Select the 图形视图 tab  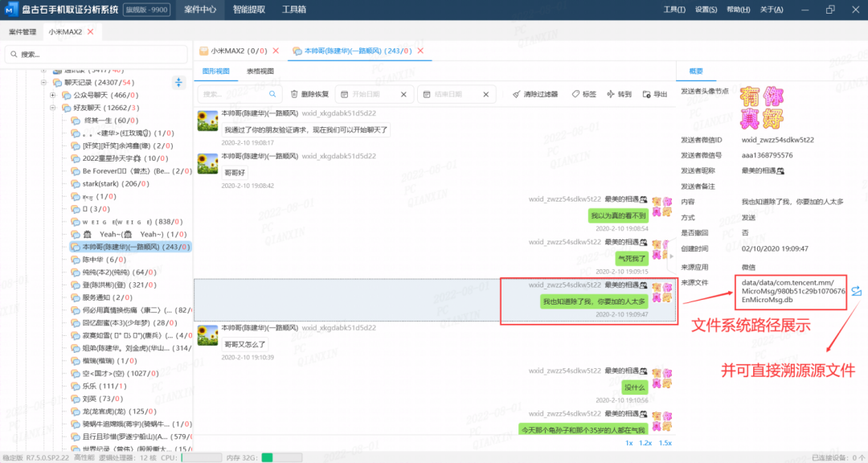coord(216,71)
